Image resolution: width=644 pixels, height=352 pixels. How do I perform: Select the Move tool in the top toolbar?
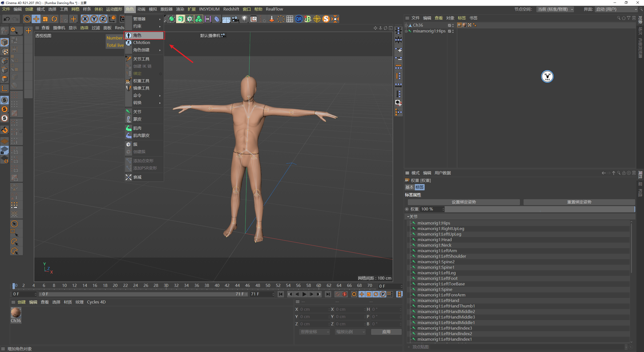pos(36,19)
